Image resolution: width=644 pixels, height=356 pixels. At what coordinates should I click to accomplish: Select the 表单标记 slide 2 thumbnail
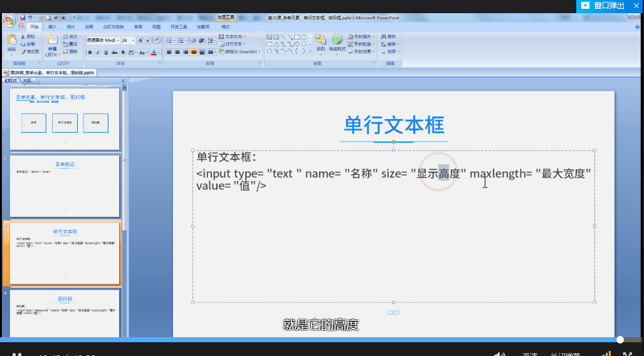pyautogui.click(x=65, y=186)
